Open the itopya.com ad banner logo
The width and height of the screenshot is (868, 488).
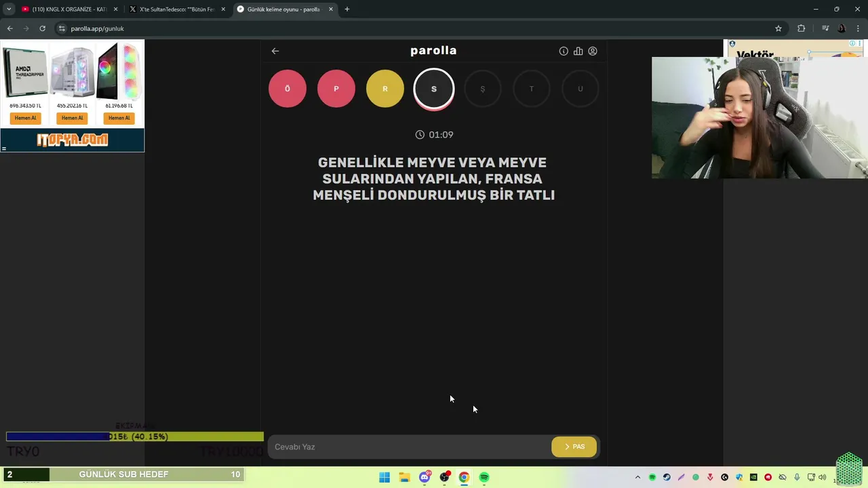(72, 140)
